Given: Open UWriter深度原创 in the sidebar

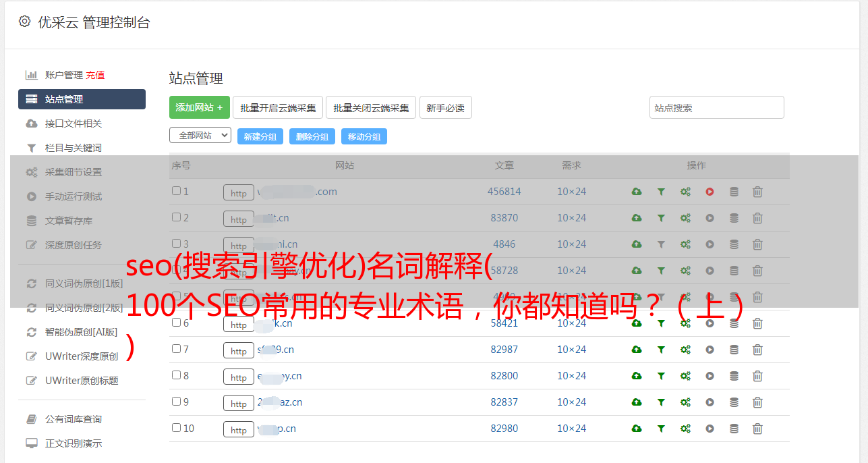Looking at the screenshot, I should coord(82,356).
